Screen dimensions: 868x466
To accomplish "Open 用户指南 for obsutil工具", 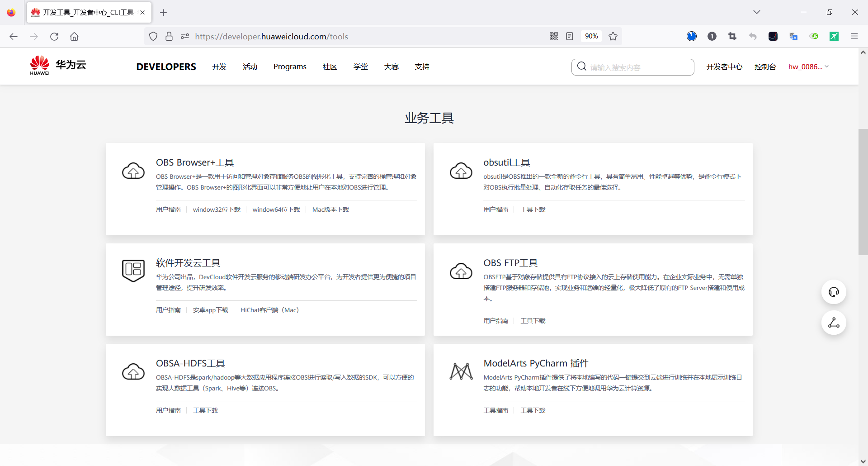I will pos(495,209).
